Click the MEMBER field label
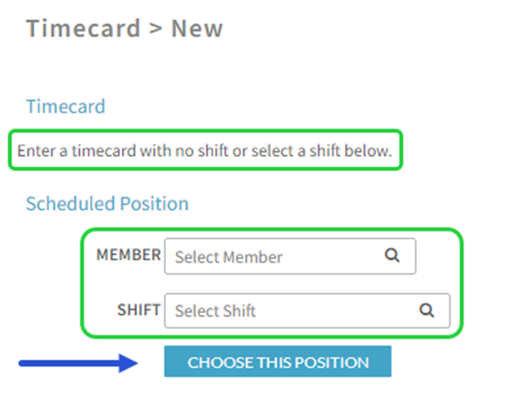 [x=129, y=255]
